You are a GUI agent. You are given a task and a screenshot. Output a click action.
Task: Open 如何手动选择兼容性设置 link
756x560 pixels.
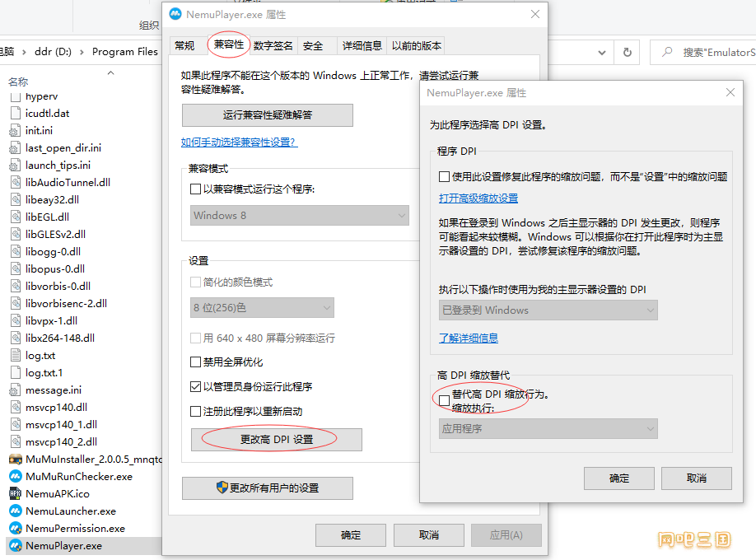pyautogui.click(x=239, y=142)
